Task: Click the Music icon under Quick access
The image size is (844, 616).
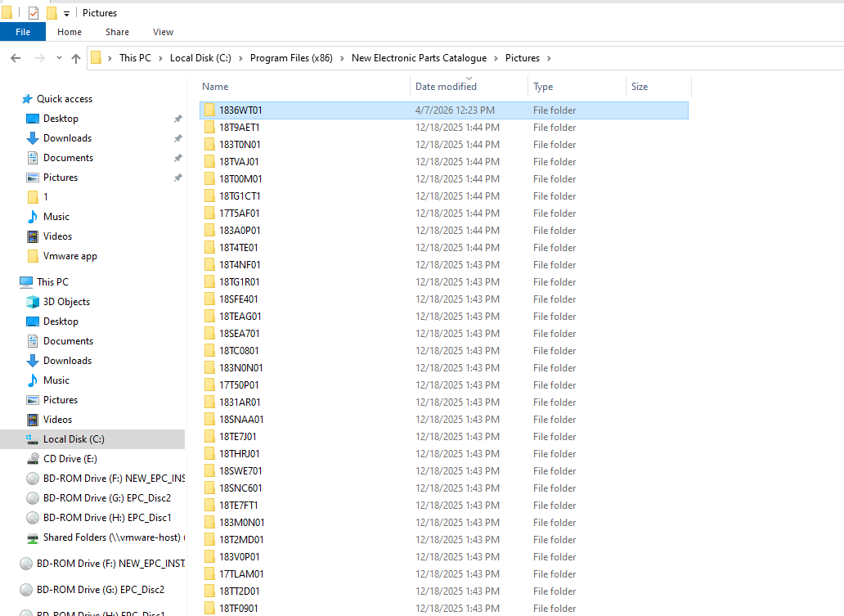Action: click(32, 217)
